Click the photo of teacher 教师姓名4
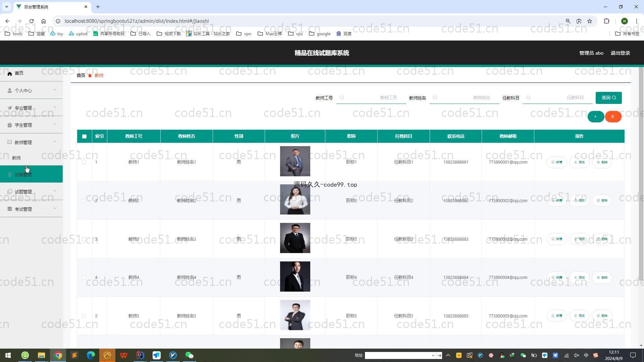 tap(295, 277)
